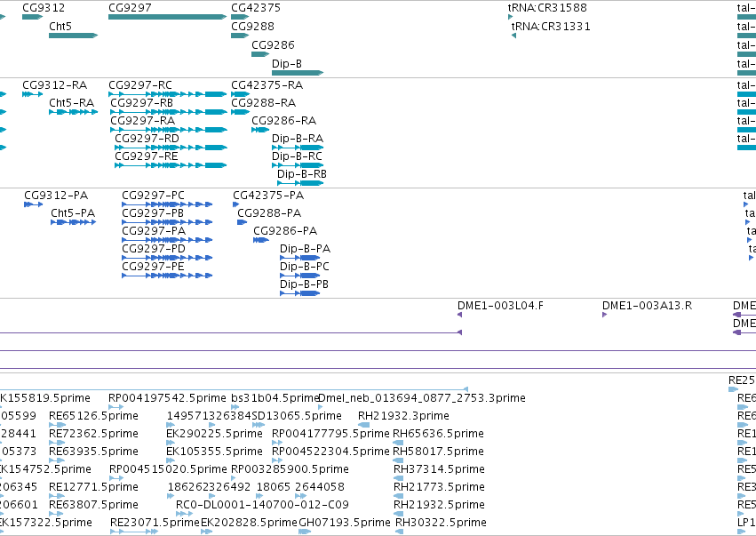Select the RP004177795.5prime EST
Screen dimensions: 756x536
pos(277,443)
